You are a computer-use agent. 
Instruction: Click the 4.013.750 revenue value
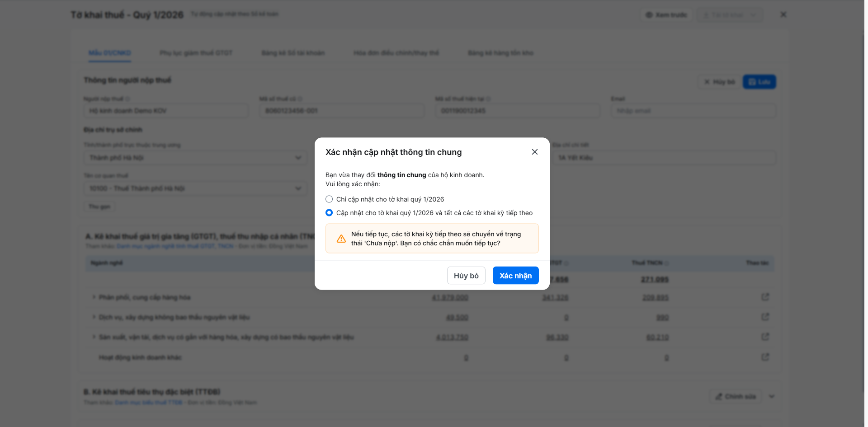point(452,338)
